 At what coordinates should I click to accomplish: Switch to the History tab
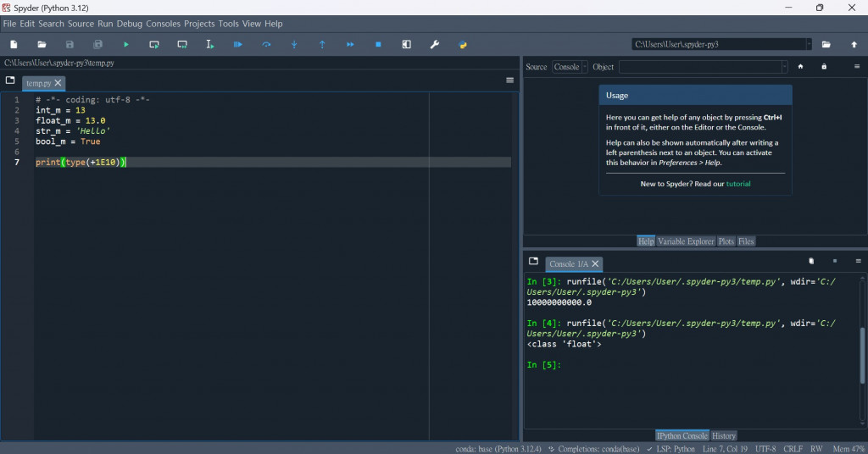point(724,435)
